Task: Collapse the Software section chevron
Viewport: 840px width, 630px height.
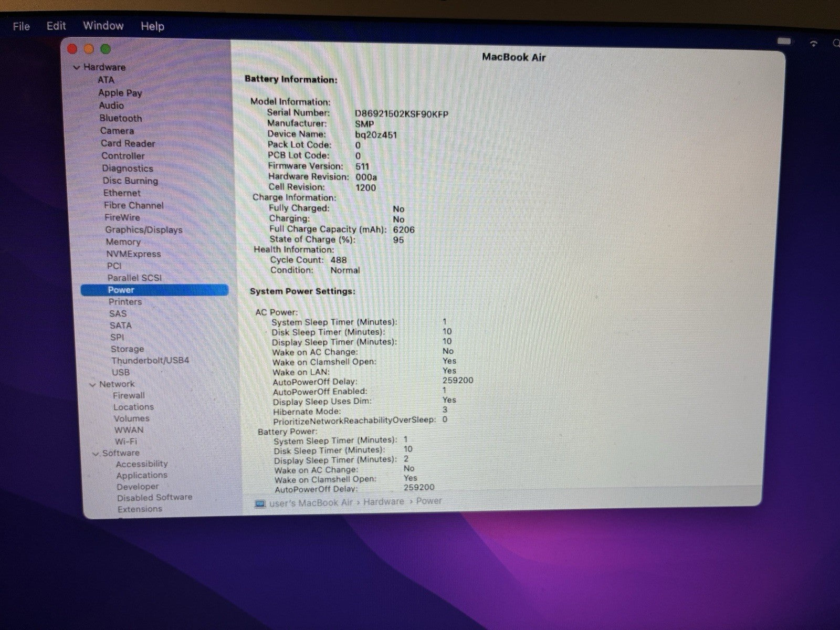Action: [x=96, y=454]
